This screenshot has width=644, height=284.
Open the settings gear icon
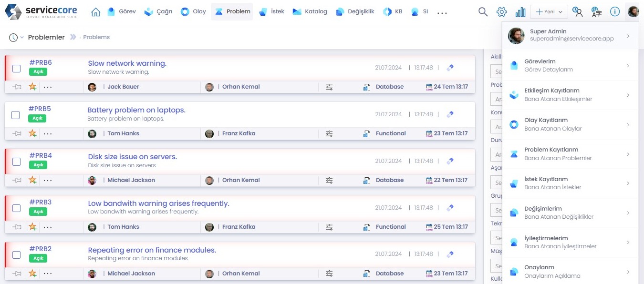tap(501, 12)
